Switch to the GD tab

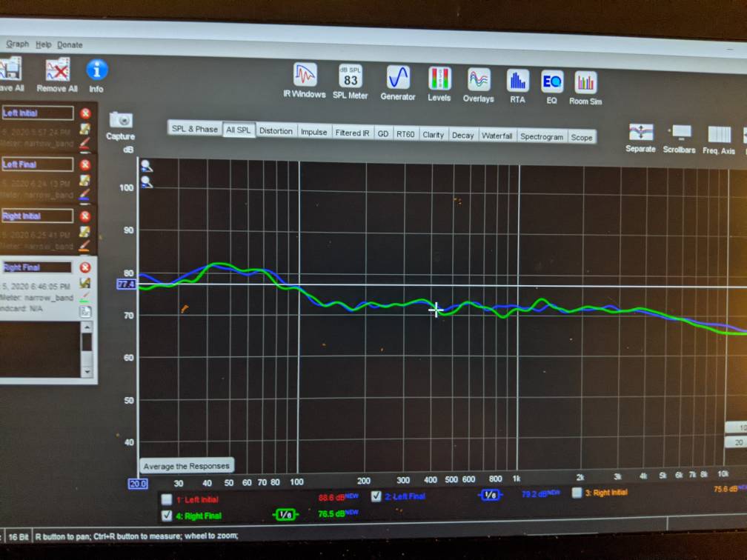coord(383,134)
